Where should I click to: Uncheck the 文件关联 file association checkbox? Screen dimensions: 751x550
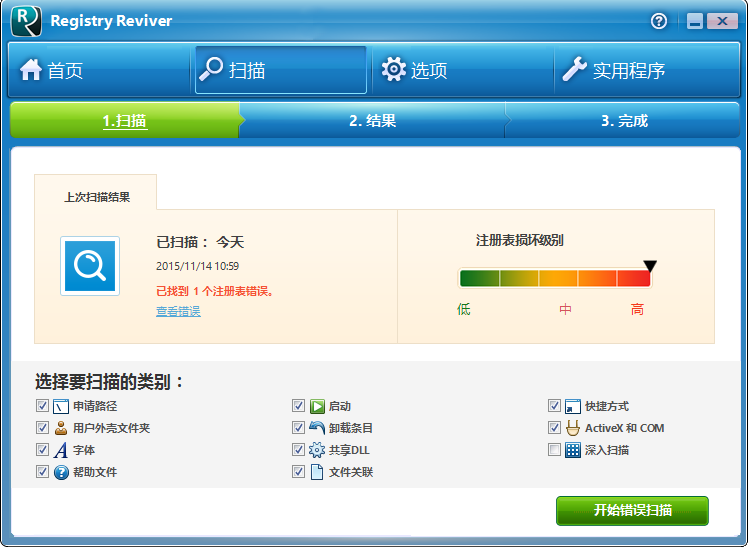point(298,472)
